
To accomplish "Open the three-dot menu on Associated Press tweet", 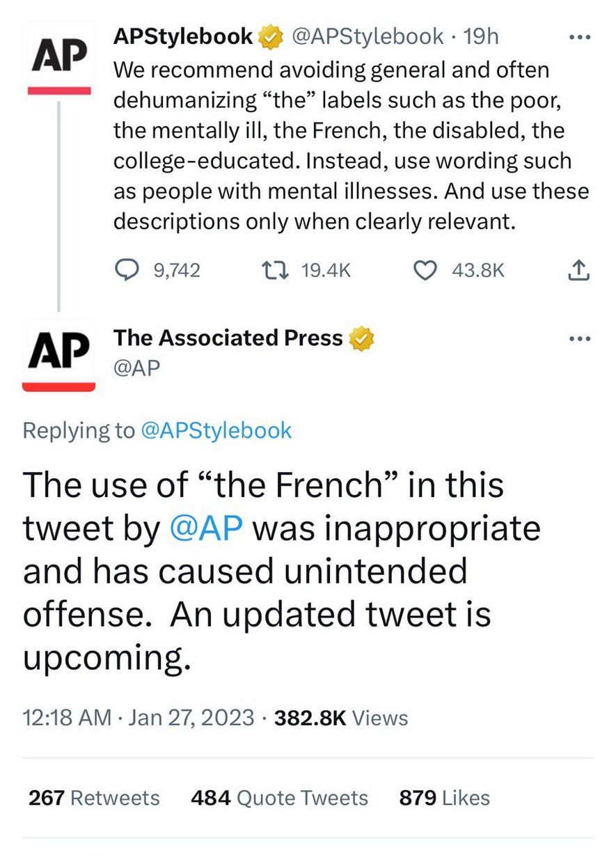I will click(x=579, y=339).
